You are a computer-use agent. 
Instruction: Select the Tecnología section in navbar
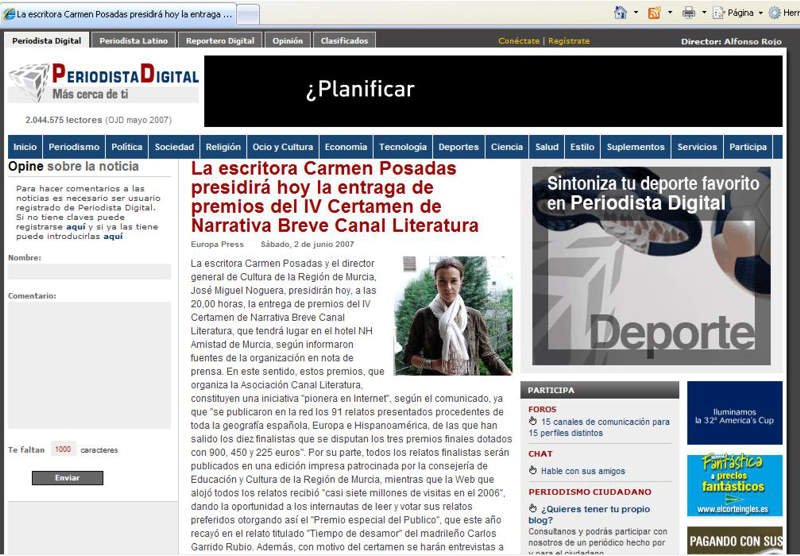[403, 147]
